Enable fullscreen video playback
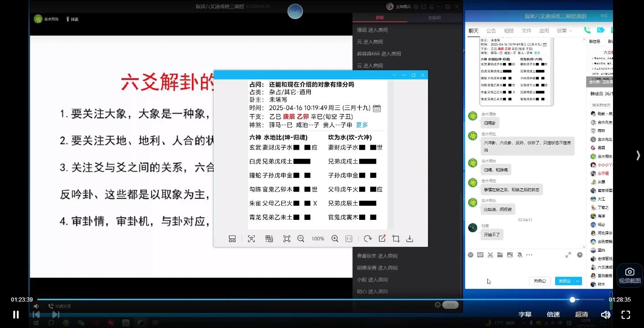The image size is (644, 328). click(x=626, y=314)
